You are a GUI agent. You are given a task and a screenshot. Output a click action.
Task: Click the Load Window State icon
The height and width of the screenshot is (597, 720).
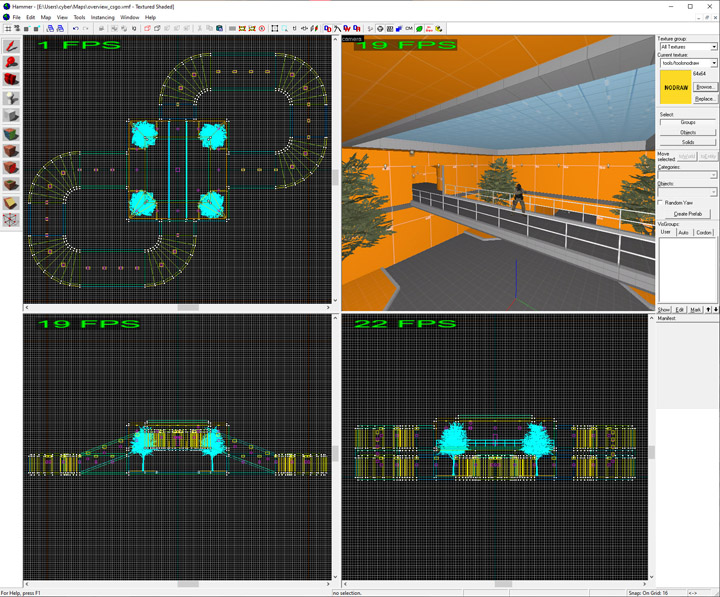click(x=50, y=28)
